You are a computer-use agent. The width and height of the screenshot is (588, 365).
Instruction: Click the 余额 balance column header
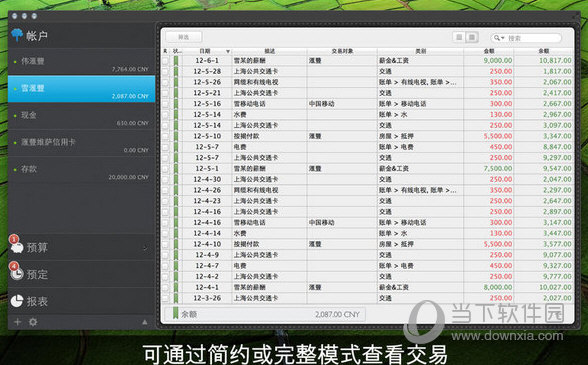(x=543, y=51)
